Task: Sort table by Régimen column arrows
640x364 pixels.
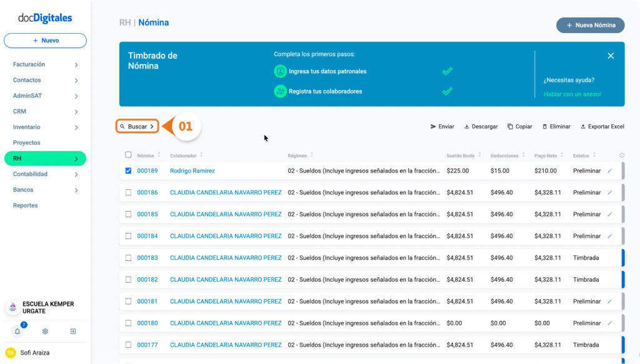Action: pos(312,155)
